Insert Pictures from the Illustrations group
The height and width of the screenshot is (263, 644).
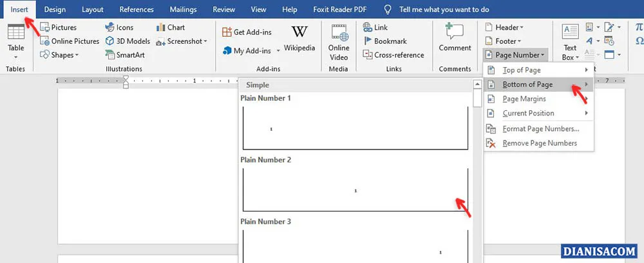point(58,28)
